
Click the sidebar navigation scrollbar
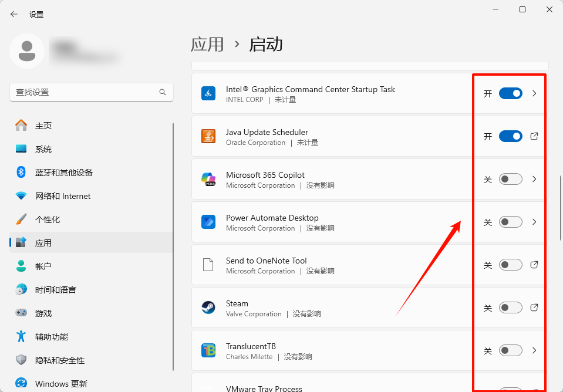[x=173, y=246]
